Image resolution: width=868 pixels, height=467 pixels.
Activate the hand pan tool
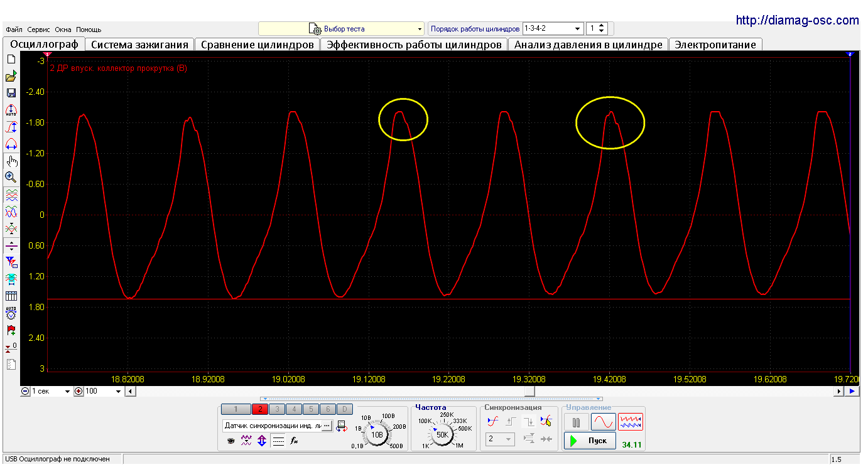coord(11,161)
